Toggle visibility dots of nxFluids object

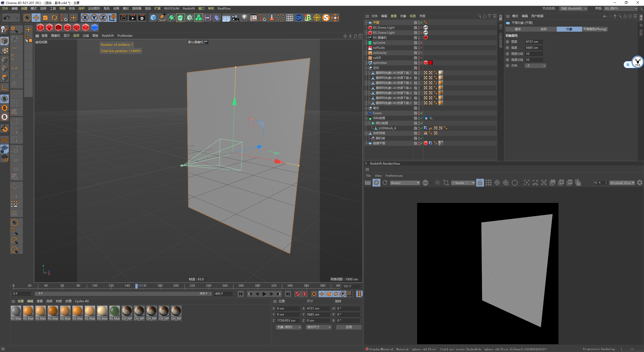(419, 48)
